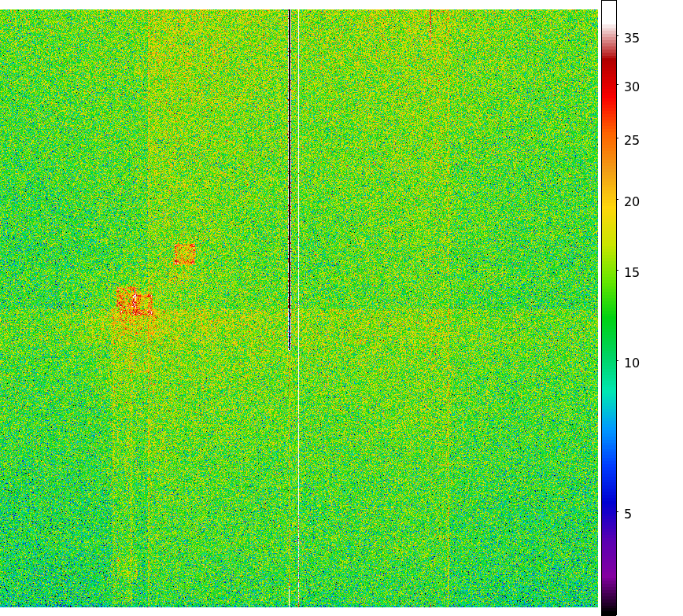Click the colorbar tick label 25
Screen dimensions: 683x616
631,140
